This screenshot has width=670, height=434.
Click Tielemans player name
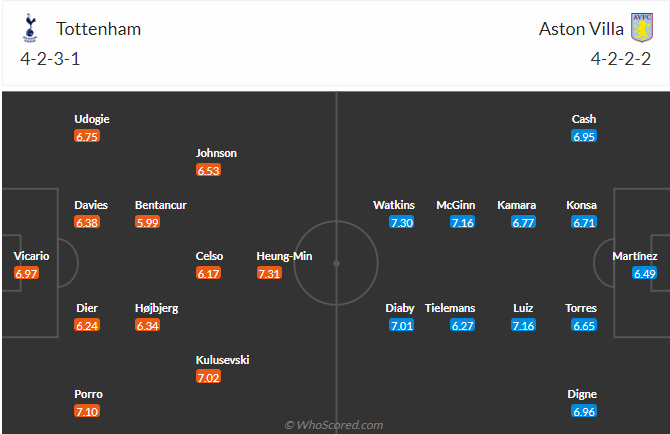pyautogui.click(x=450, y=308)
